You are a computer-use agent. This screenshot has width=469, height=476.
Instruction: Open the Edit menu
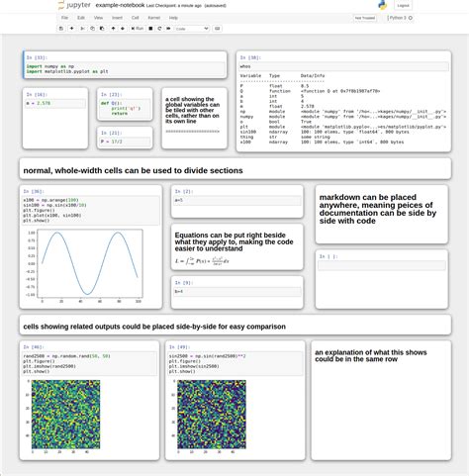(x=81, y=18)
